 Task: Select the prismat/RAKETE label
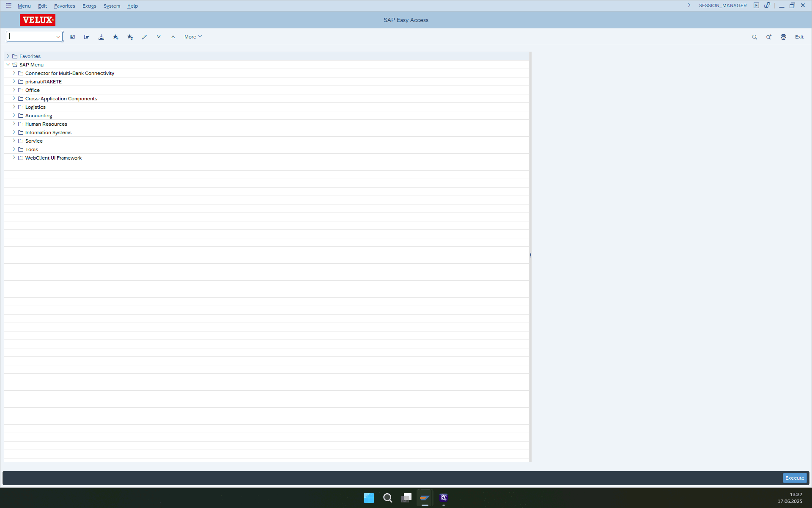[x=44, y=82]
